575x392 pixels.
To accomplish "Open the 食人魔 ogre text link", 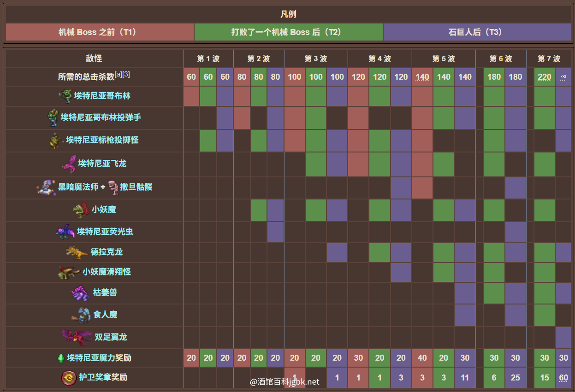I will 105,315.
